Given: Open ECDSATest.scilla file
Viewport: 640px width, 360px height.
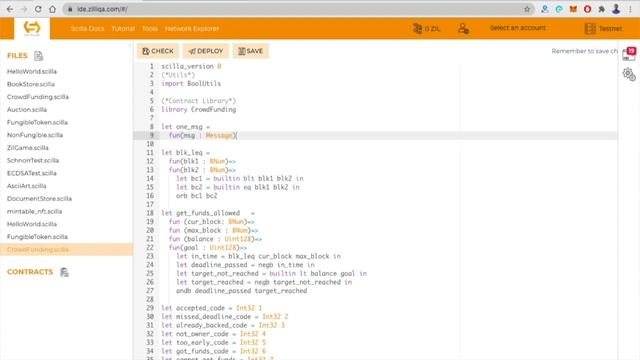Looking at the screenshot, I should click(x=31, y=173).
